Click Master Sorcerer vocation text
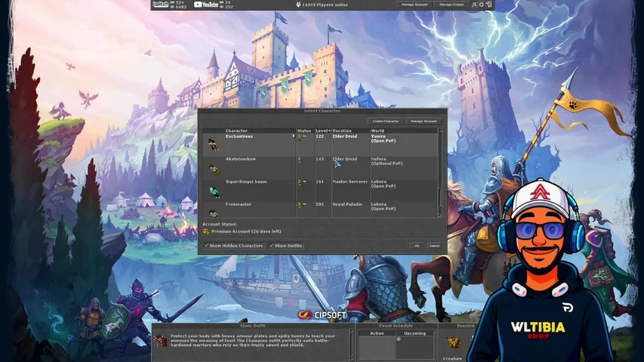This screenshot has width=644, height=362. [350, 182]
